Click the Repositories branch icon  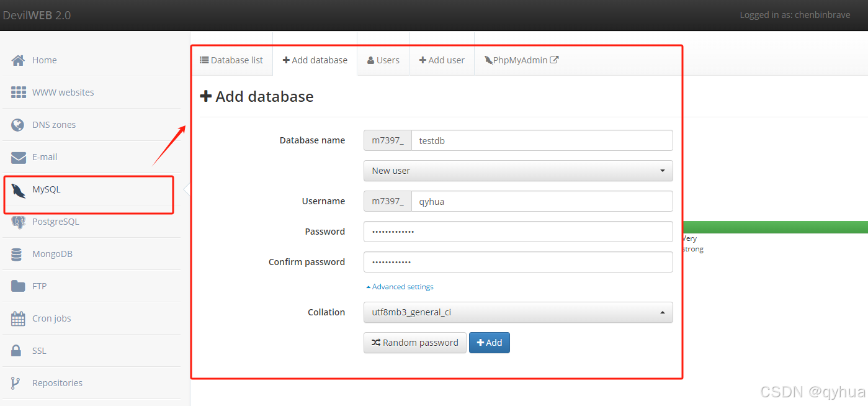(x=16, y=383)
